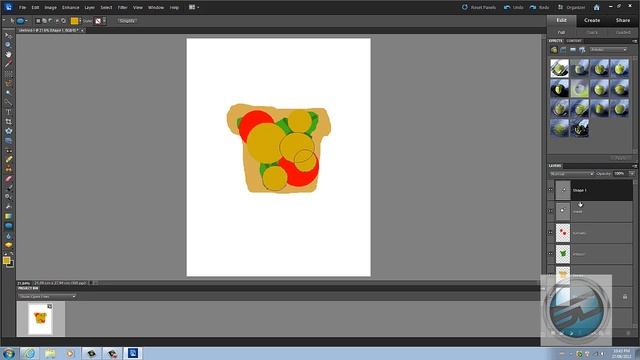Enable Exclude Overlapping Shape Areas mode
Viewport: 640px width, 360px height.
pos(63,20)
